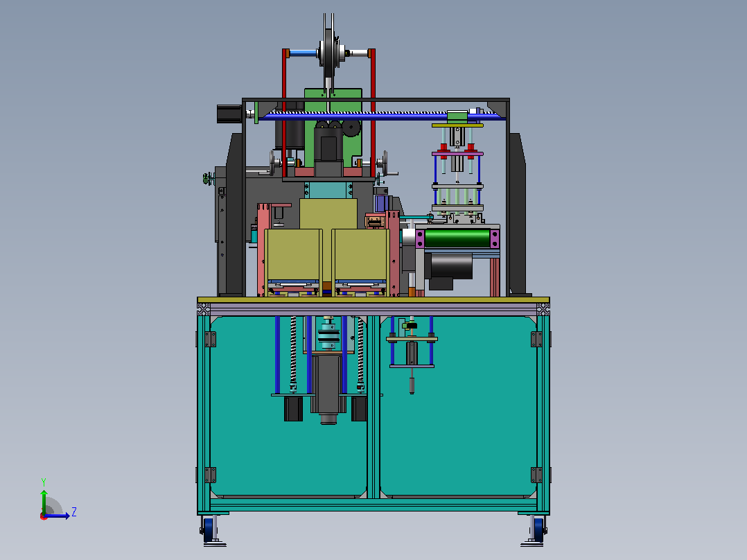Select the olive tabletop plate

pyautogui.click(x=373, y=300)
